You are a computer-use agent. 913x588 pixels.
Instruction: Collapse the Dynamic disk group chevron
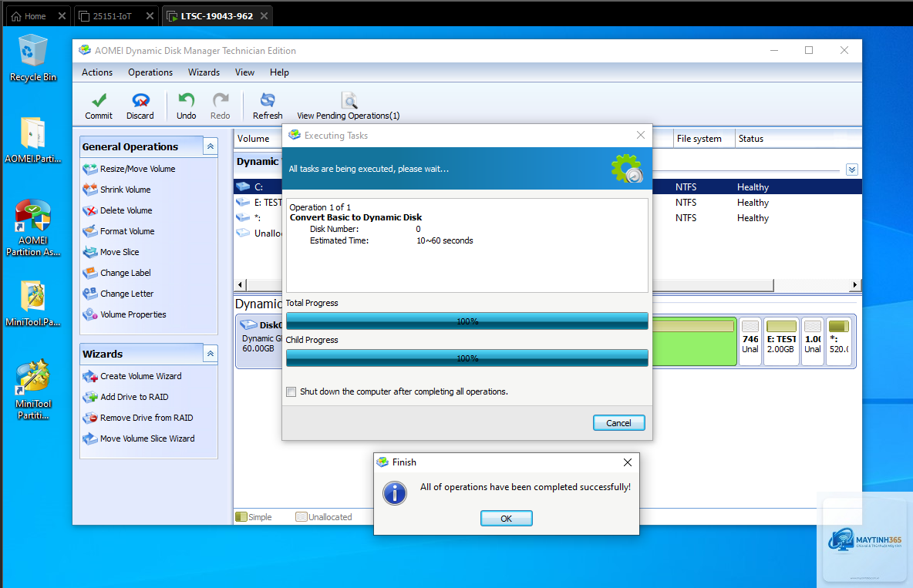point(852,170)
